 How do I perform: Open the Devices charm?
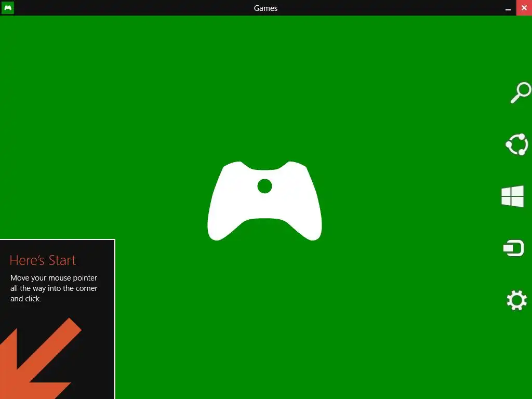513,248
